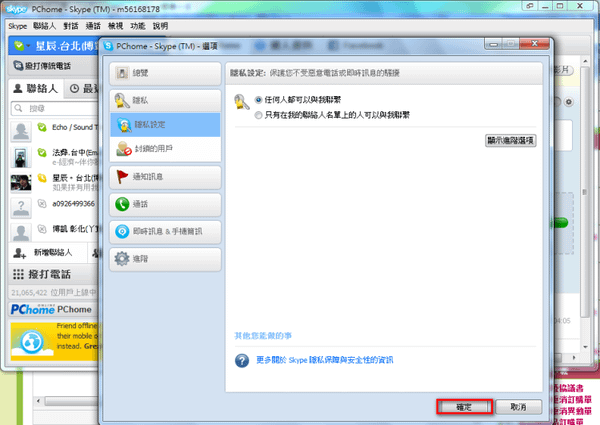600x425 pixels.
Task: Select the Echo / Sound Test contact
Action: click(x=54, y=131)
